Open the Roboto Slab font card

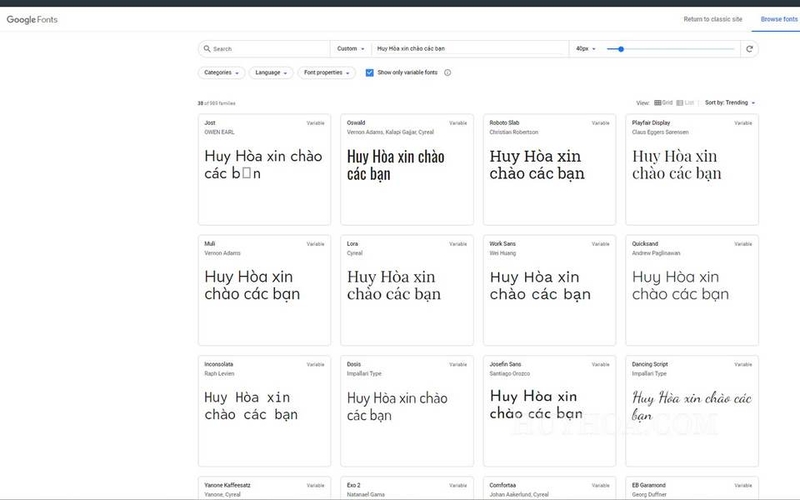coord(549,169)
